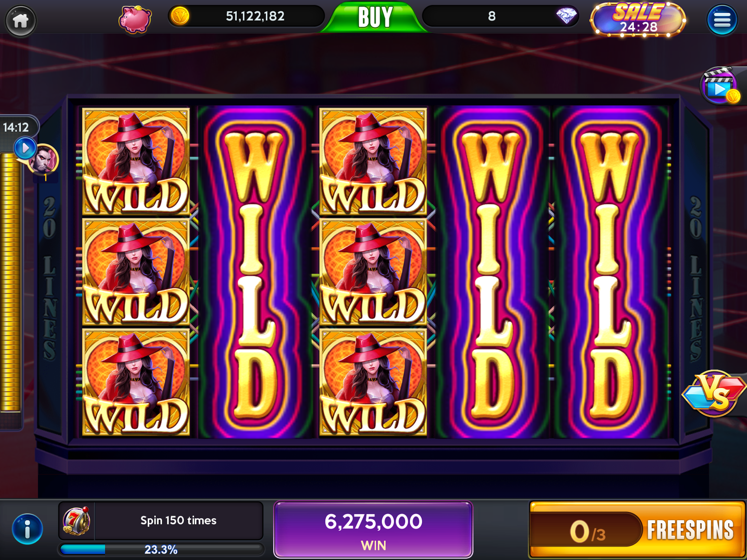This screenshot has width=747, height=560.
Task: Tap the mission progress bar at 23.3%
Action: coord(161,550)
